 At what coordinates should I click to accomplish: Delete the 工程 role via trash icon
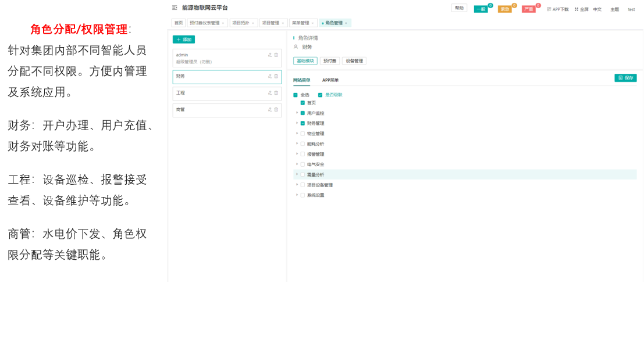[276, 92]
